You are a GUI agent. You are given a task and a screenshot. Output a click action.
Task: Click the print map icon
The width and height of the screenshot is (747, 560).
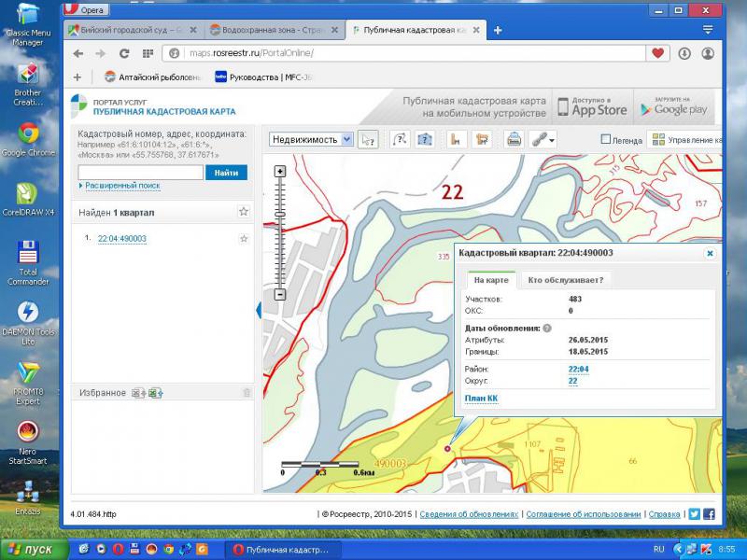[514, 139]
